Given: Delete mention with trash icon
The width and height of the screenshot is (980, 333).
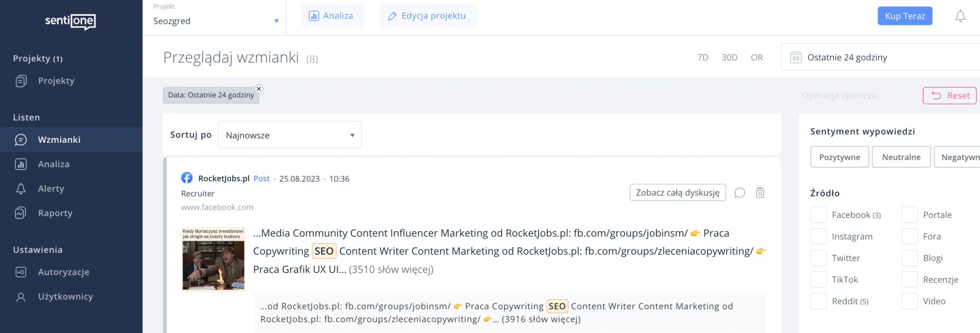Looking at the screenshot, I should click(760, 193).
